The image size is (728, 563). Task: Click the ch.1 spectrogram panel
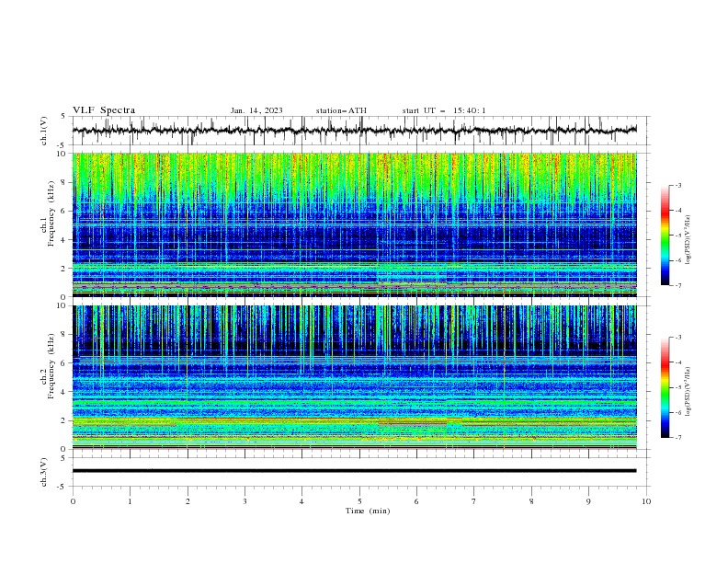(x=355, y=224)
